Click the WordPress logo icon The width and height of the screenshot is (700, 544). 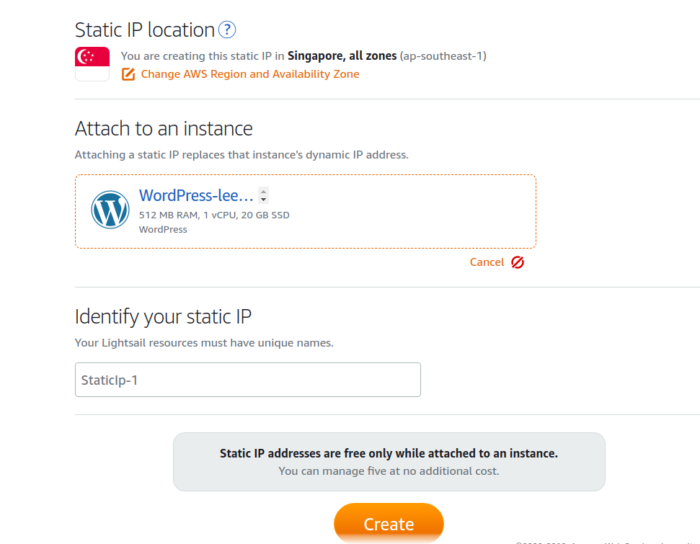(x=110, y=210)
